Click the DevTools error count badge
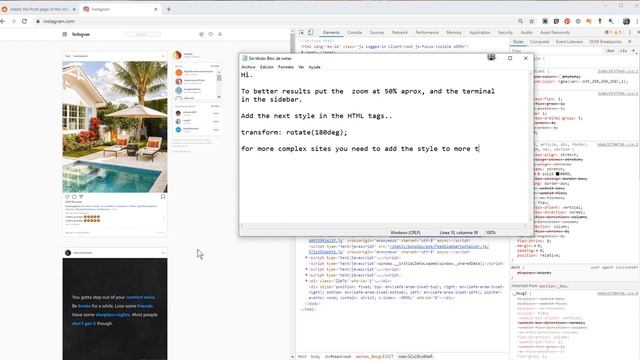Viewport: 640px width, 360px height. point(609,32)
